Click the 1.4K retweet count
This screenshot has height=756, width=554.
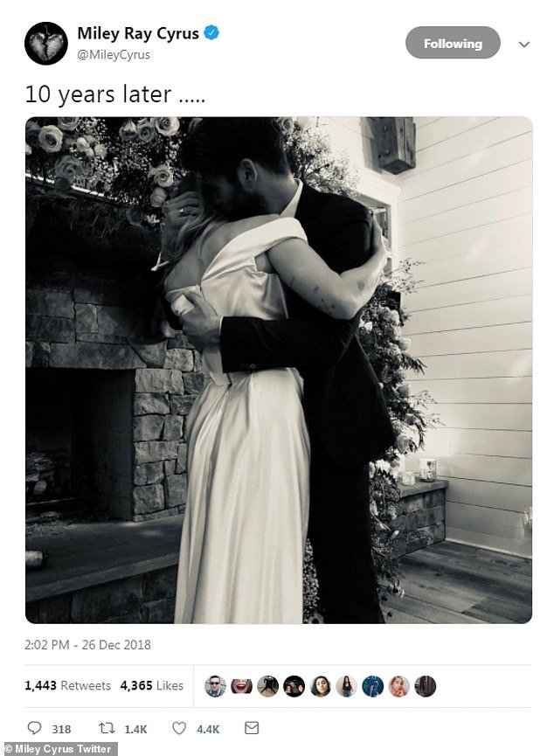point(135,728)
